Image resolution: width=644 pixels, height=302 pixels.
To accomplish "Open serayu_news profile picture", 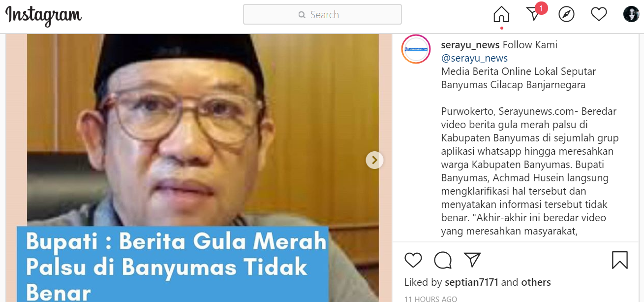I will [x=416, y=49].
